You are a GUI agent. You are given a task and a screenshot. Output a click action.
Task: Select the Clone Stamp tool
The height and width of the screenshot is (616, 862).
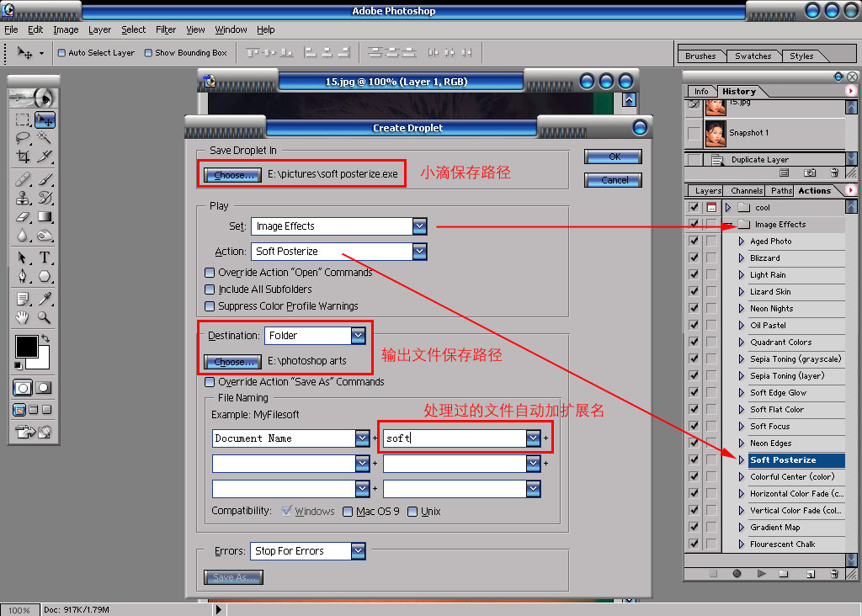pyautogui.click(x=23, y=197)
